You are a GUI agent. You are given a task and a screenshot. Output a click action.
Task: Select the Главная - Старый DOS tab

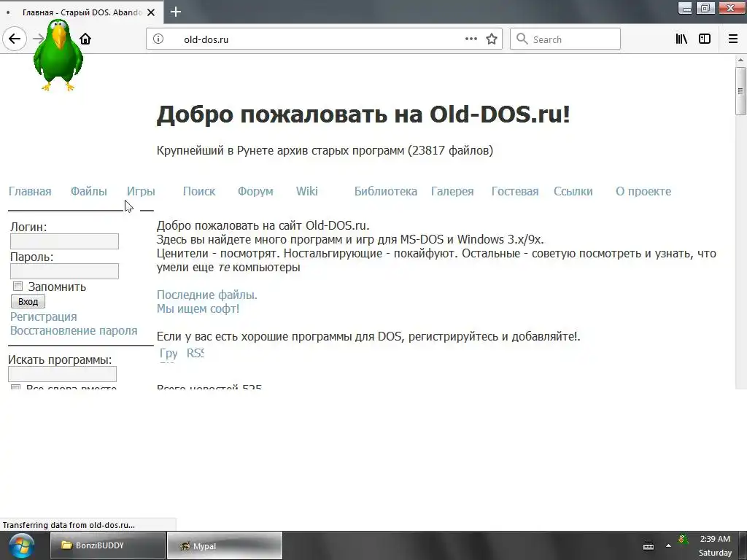[x=82, y=12]
